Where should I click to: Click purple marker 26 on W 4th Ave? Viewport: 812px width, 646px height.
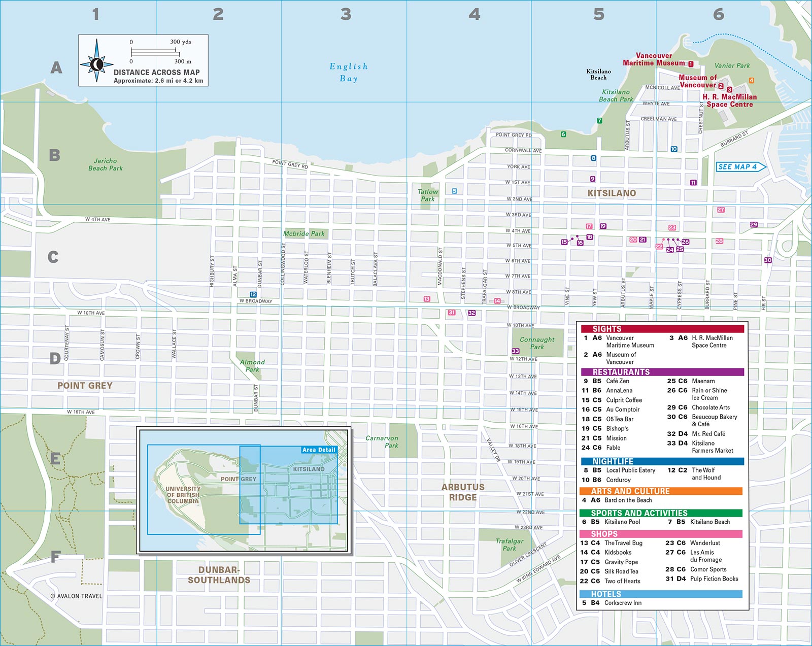(x=686, y=242)
